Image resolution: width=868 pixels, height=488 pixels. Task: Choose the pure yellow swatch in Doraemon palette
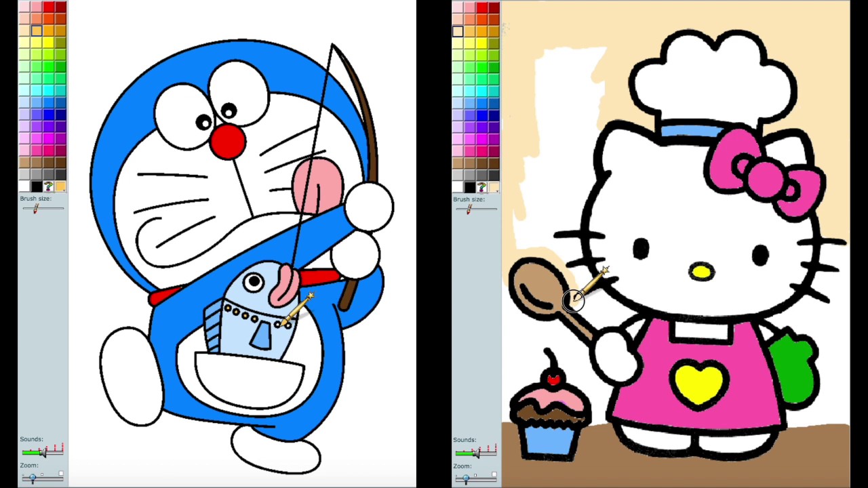48,42
